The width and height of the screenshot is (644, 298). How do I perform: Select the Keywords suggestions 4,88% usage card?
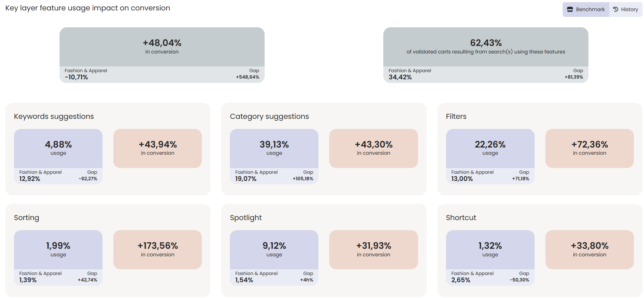[58, 148]
